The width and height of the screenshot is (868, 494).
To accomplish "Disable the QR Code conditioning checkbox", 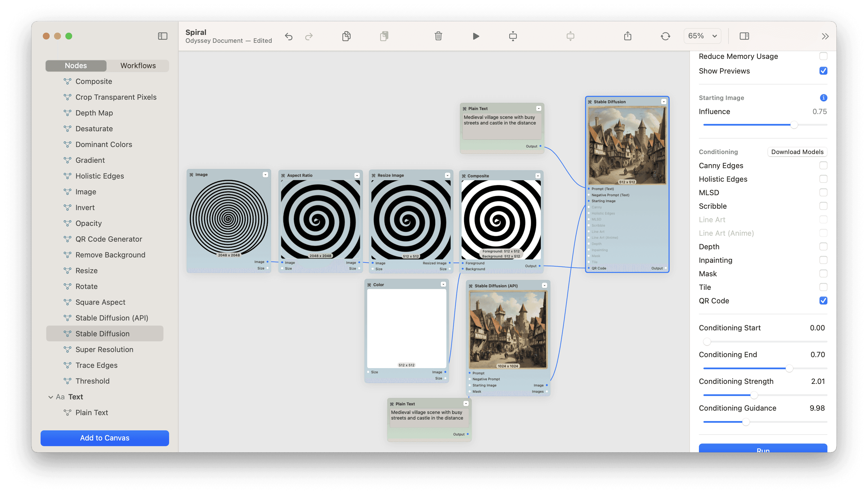I will pyautogui.click(x=823, y=301).
